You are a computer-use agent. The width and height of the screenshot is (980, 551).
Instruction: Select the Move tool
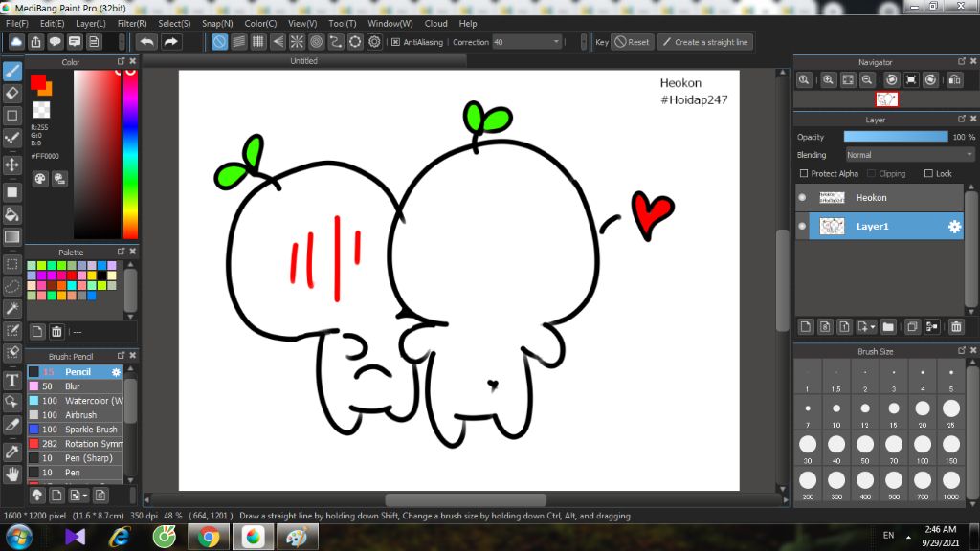pos(11,165)
